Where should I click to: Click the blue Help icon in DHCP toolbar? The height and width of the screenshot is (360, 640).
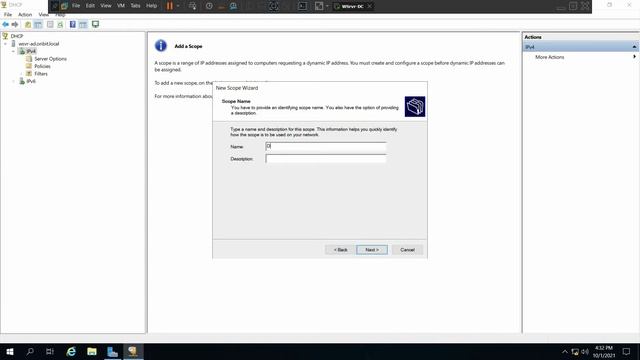[73, 24]
